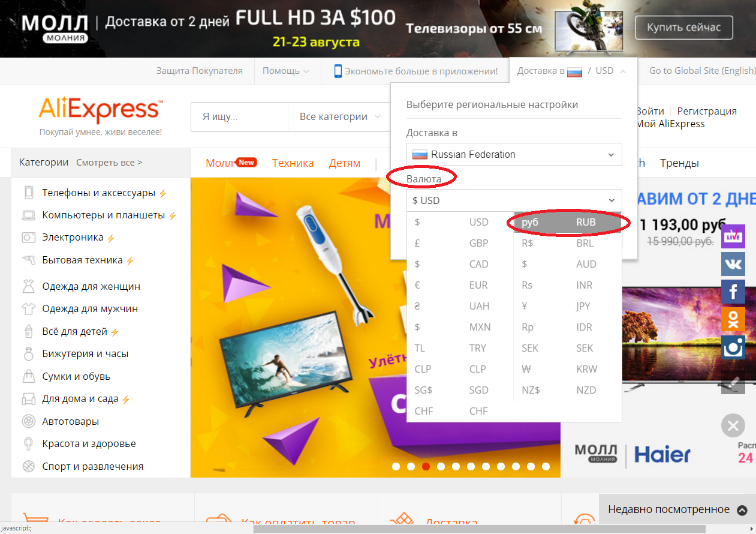756x534 pixels.
Task: Open Защита Покупателя link
Action: click(200, 71)
